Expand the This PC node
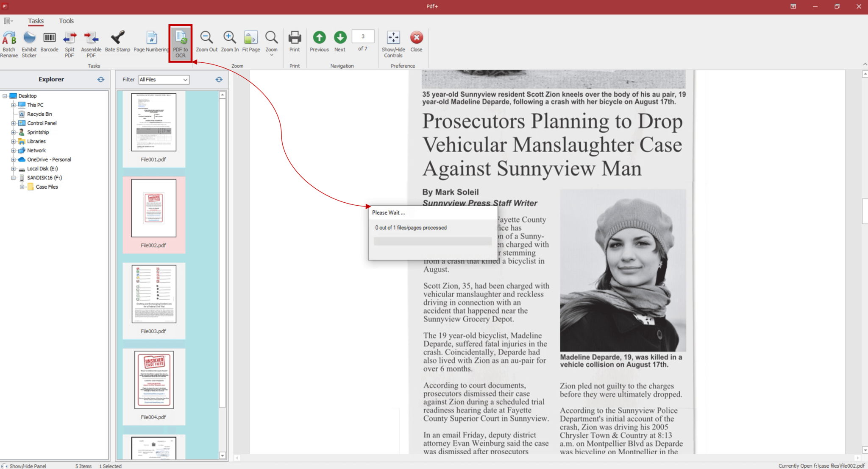This screenshot has height=469, width=868. pyautogui.click(x=13, y=105)
